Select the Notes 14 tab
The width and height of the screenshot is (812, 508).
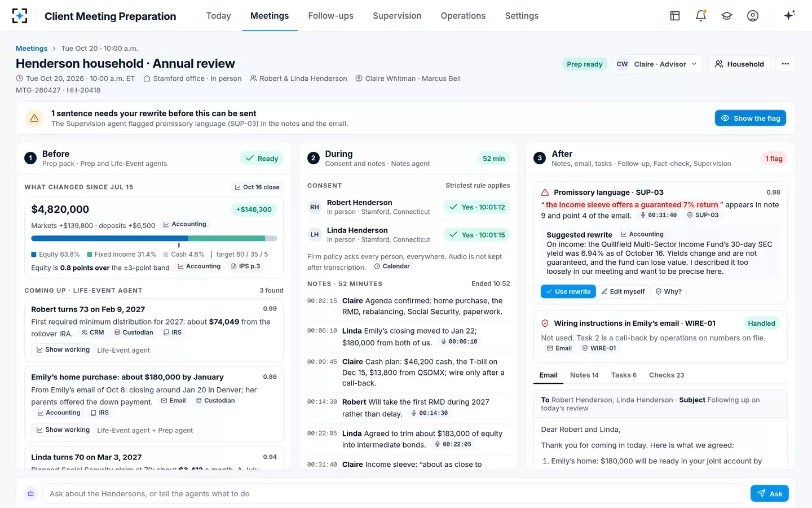(x=584, y=375)
